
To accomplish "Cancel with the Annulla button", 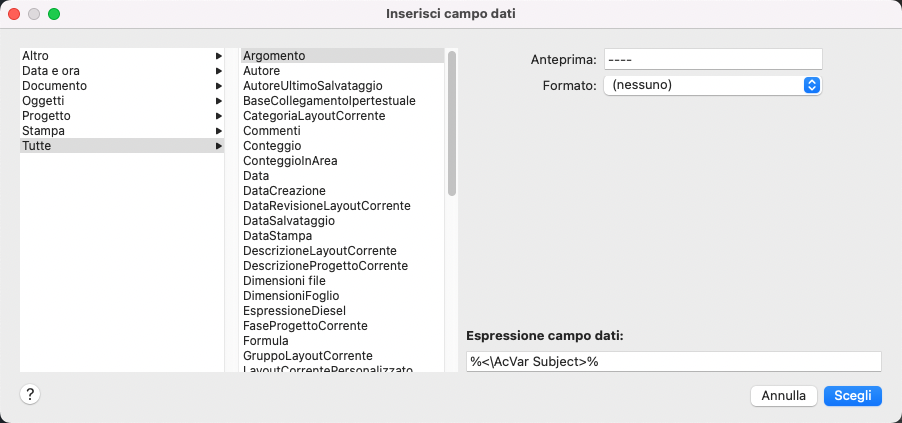I will 784,396.
